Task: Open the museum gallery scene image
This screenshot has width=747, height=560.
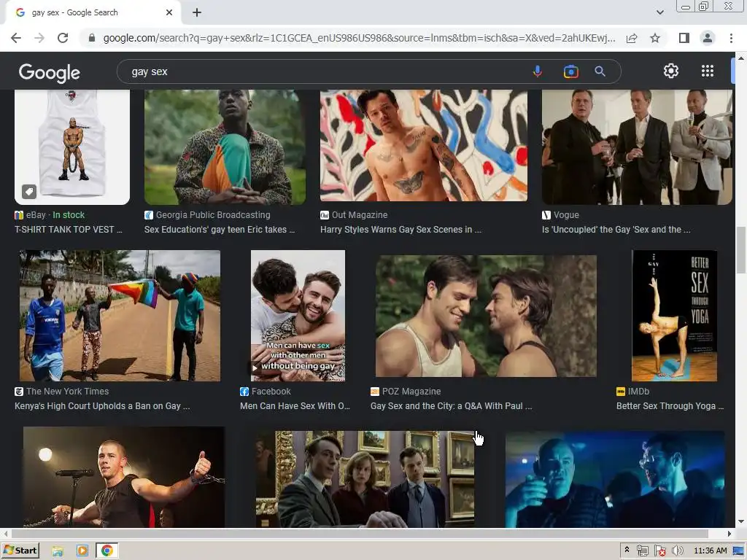Action: [365, 479]
